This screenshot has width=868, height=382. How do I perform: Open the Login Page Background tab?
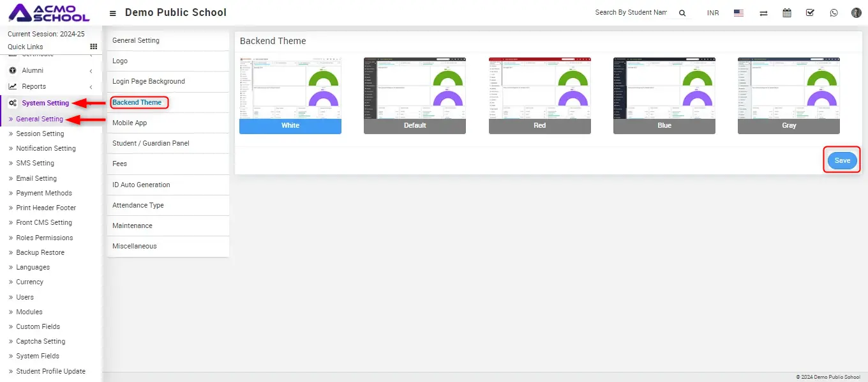pos(149,81)
